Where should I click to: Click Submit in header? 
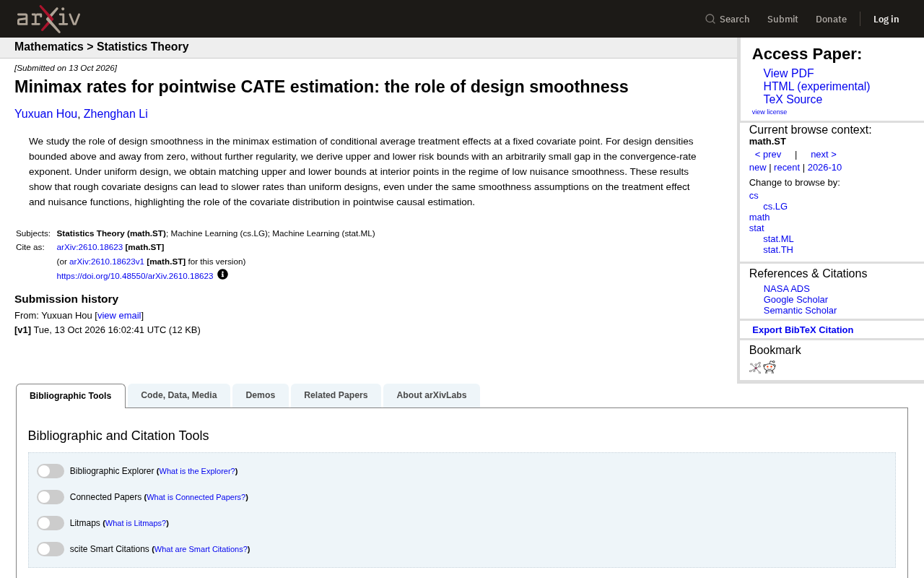coord(783,19)
